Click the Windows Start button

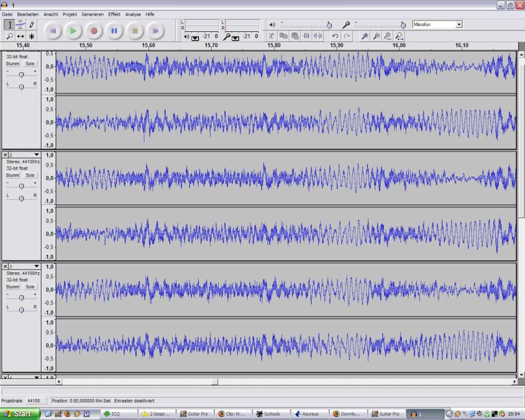point(20,414)
